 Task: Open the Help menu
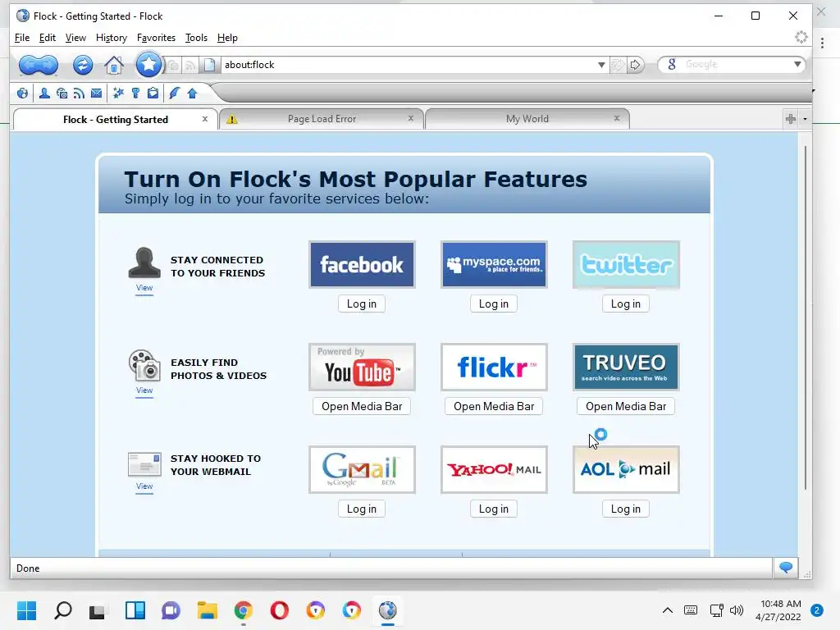pos(227,38)
